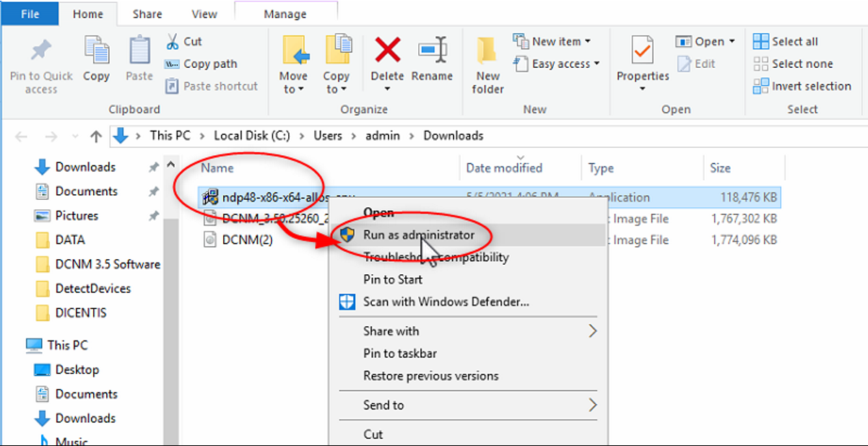
Task: Sort by the Name column header
Action: pos(217,168)
